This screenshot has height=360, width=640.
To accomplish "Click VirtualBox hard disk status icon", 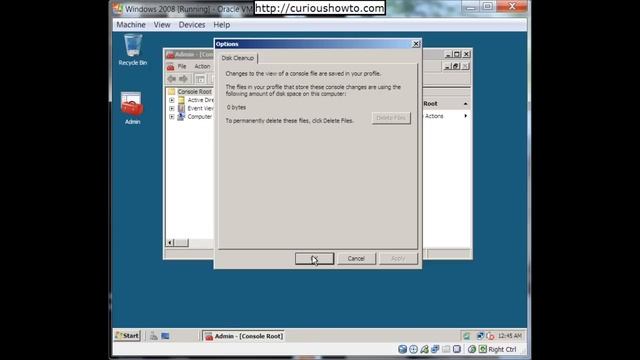I will click(402, 349).
